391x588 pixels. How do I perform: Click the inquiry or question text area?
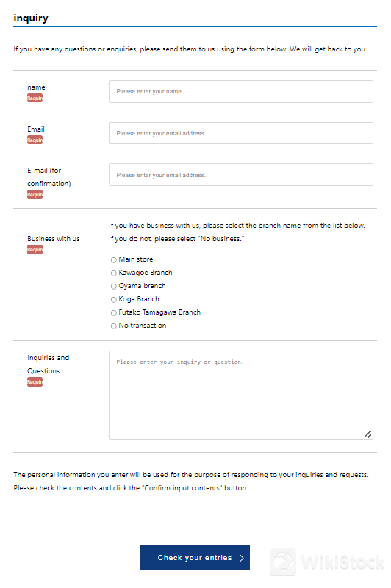coord(240,395)
